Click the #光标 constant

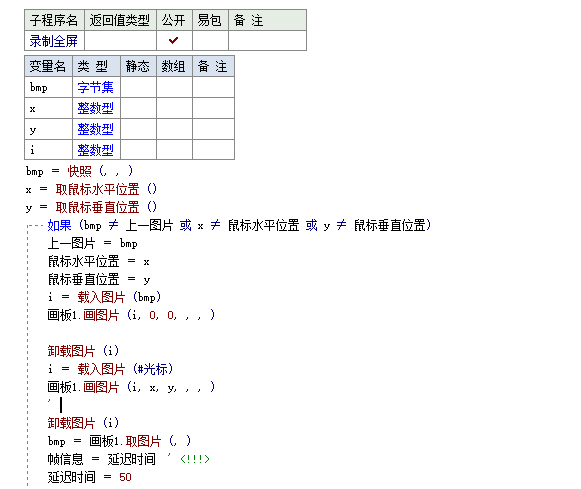coord(153,369)
